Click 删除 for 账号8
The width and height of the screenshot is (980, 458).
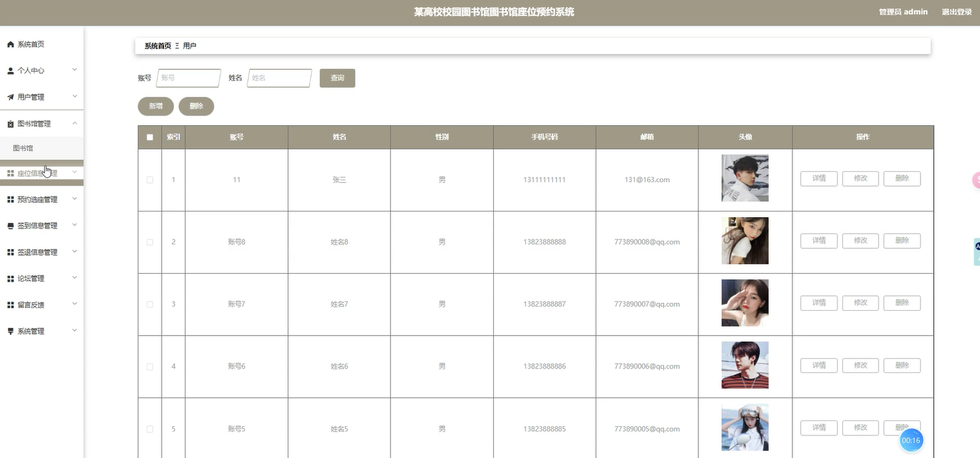coord(902,241)
